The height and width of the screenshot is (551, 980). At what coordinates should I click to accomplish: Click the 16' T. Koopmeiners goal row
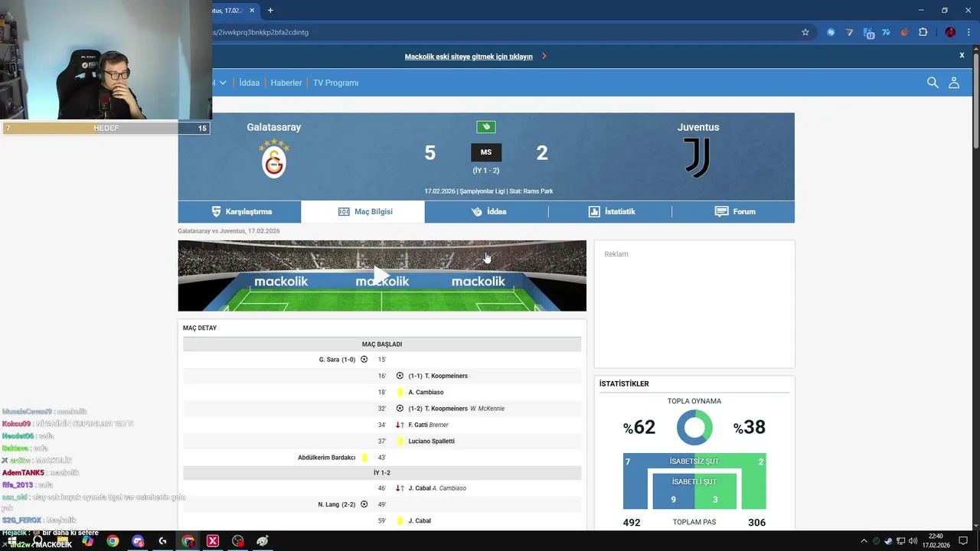pos(382,376)
